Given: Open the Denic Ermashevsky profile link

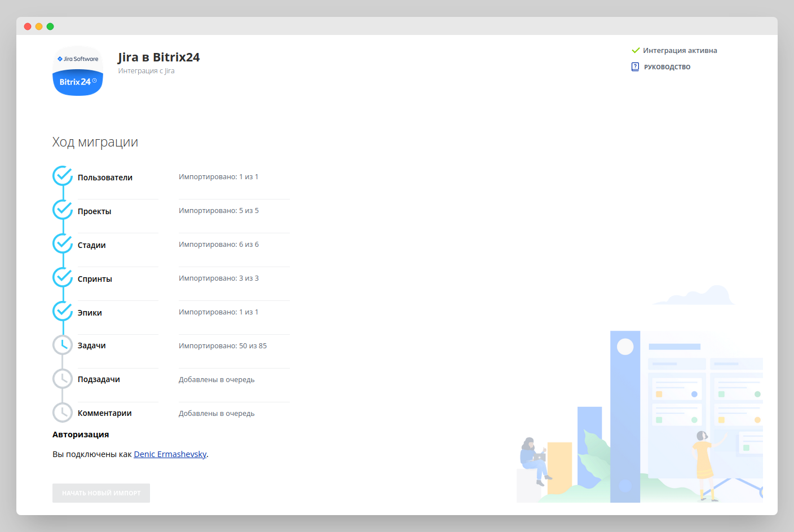Looking at the screenshot, I should (x=170, y=454).
